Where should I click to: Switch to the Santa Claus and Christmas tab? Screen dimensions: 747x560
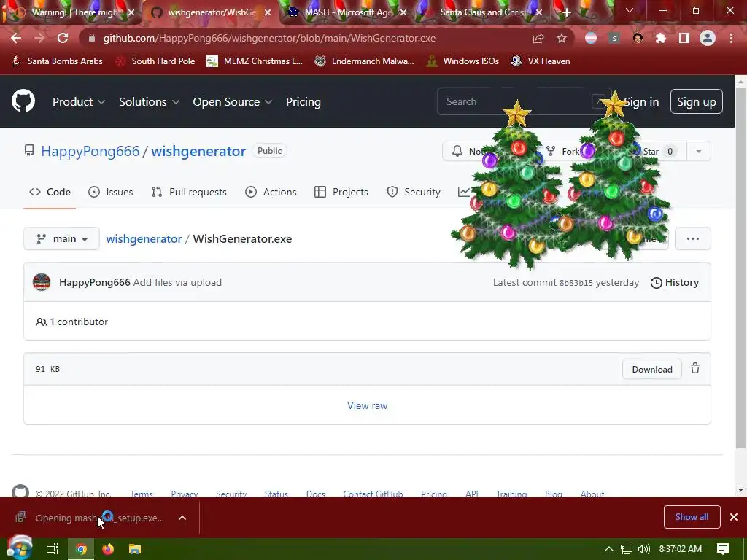pos(484,12)
